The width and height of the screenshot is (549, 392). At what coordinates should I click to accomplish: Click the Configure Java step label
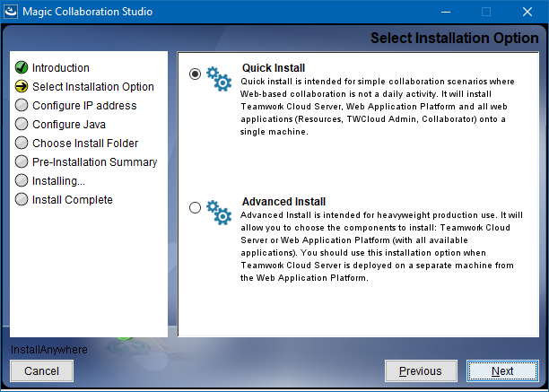point(69,125)
